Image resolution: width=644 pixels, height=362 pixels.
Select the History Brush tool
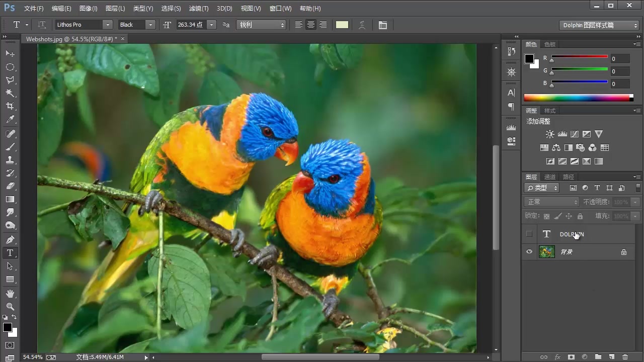10,173
